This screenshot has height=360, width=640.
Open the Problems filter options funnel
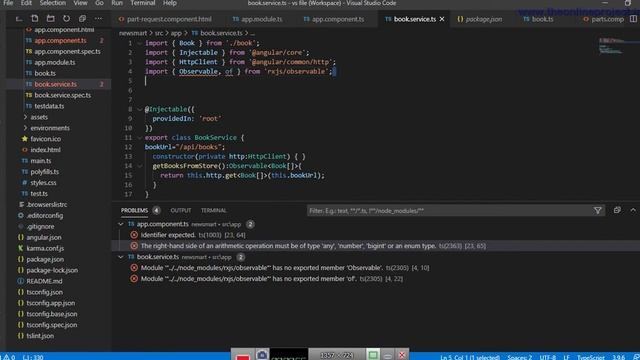pos(598,211)
